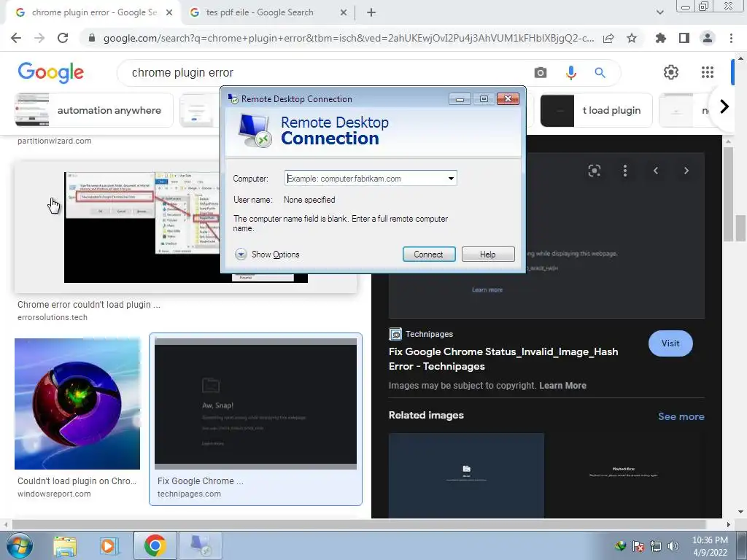This screenshot has width=747, height=560.
Task: Click Remote Desktop Connection taskbar icon
Action: (x=201, y=545)
